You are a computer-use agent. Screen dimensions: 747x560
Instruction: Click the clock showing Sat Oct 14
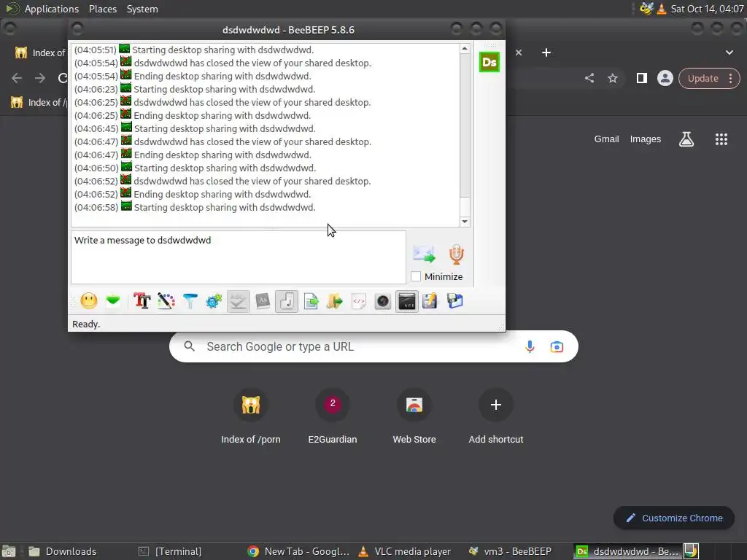tap(707, 9)
